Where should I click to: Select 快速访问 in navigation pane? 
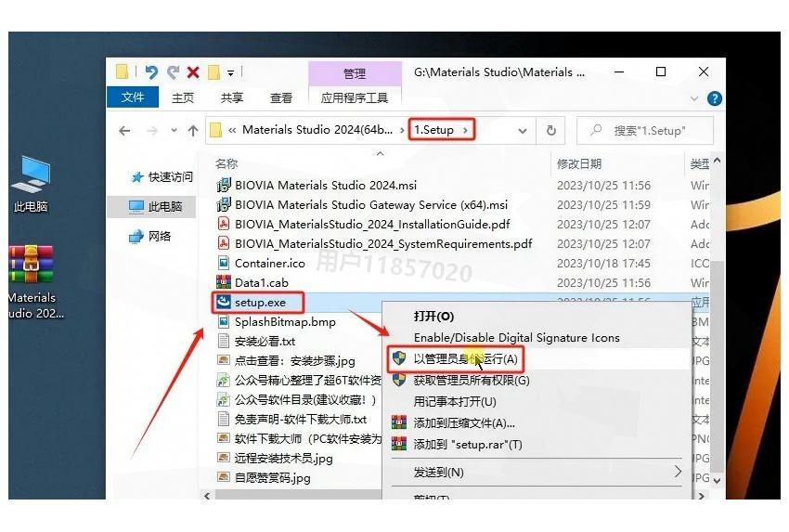pos(162,176)
